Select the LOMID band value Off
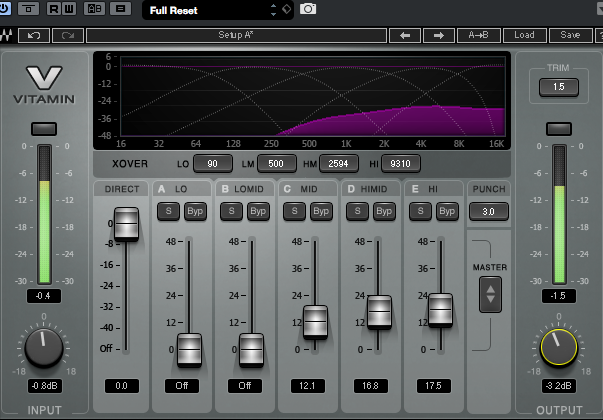 point(245,386)
